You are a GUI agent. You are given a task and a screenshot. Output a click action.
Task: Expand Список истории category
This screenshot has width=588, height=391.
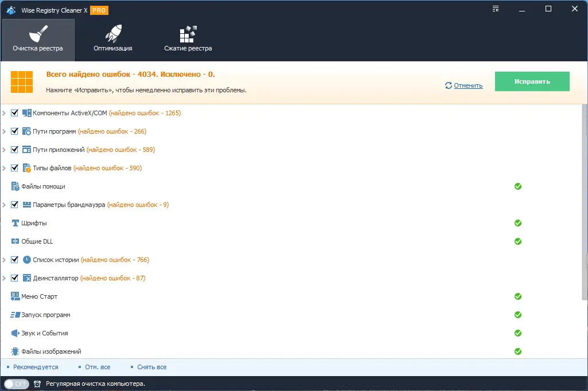[4, 260]
